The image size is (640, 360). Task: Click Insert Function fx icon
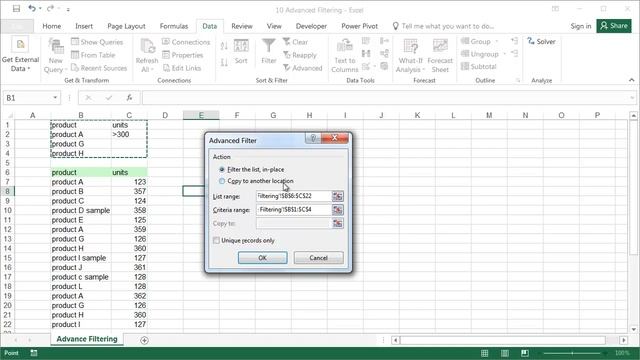click(129, 98)
